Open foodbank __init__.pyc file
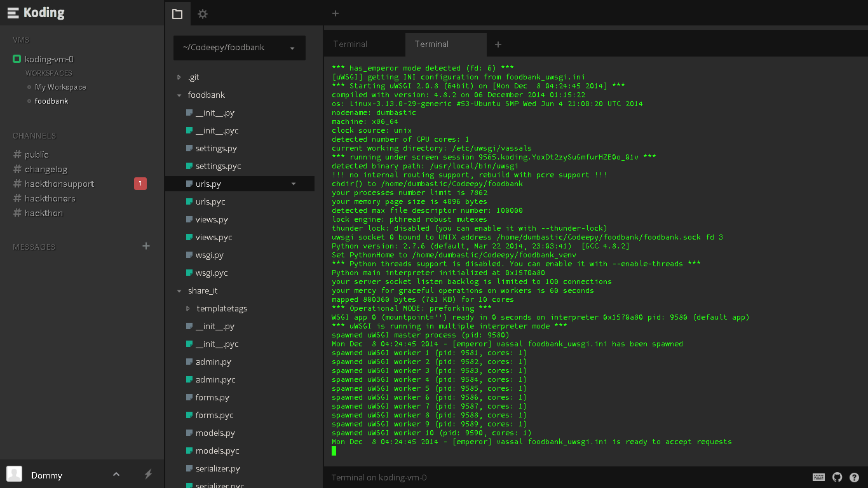 (x=217, y=130)
